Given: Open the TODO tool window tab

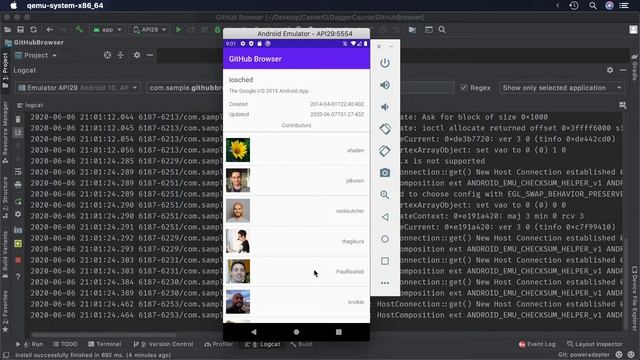Looking at the screenshot, I should pos(65,344).
